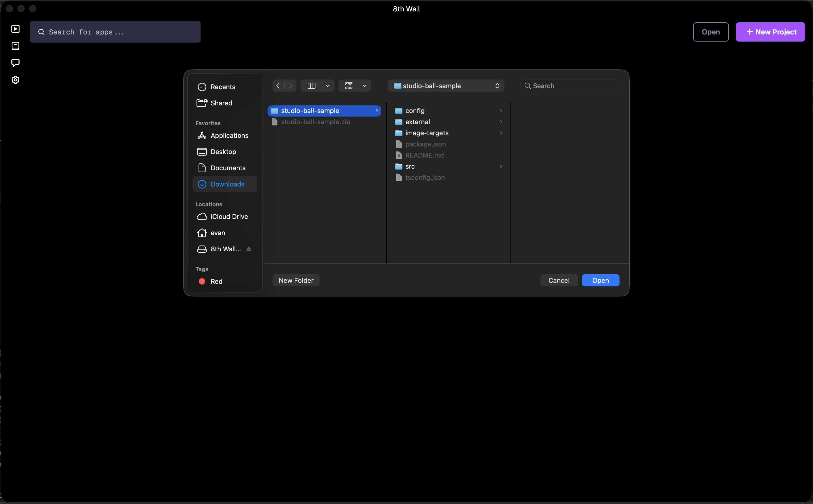Screen dimensions: 813x504
Task: Click the play icon in left sidebar
Action: click(15, 29)
